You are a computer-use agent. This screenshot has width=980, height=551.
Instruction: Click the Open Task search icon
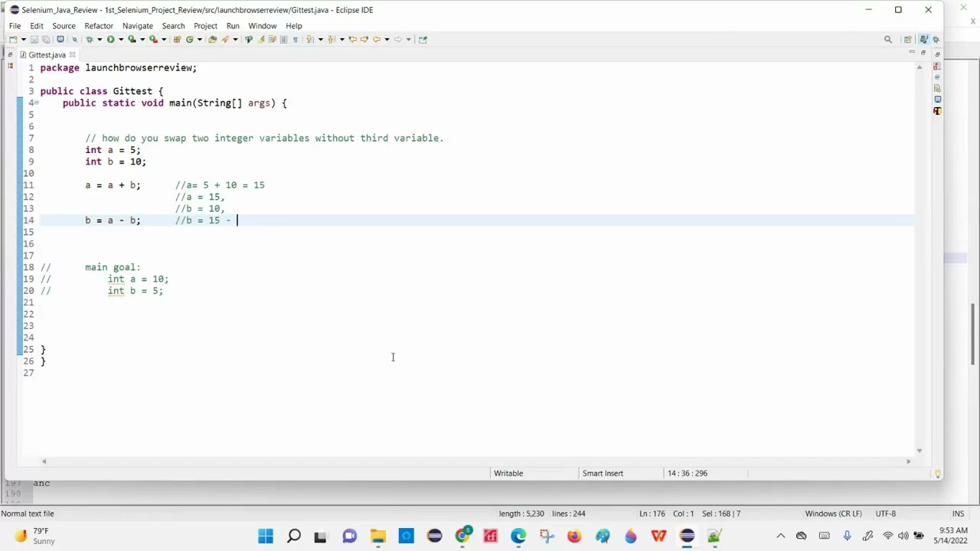[x=224, y=39]
